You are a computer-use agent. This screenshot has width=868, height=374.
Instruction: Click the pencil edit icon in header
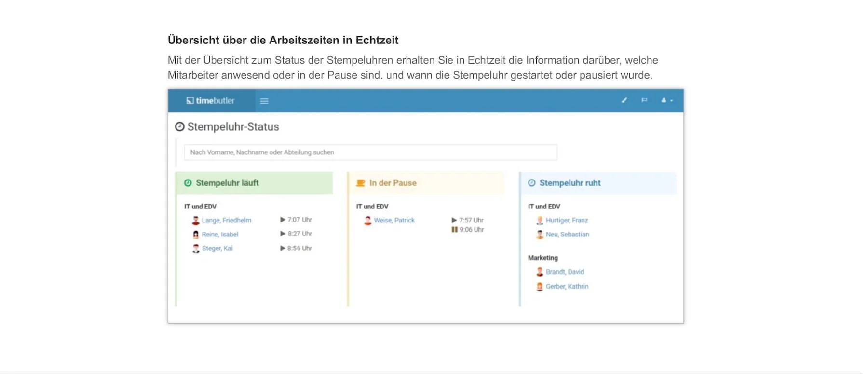[624, 100]
